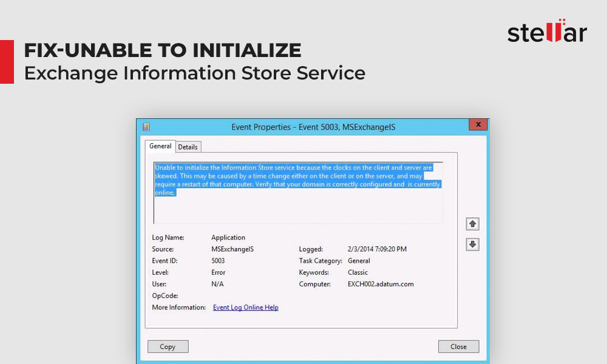Screen dimensions: 607x364
Task: Click the 'Event ID:' label
Action: pyautogui.click(x=164, y=261)
